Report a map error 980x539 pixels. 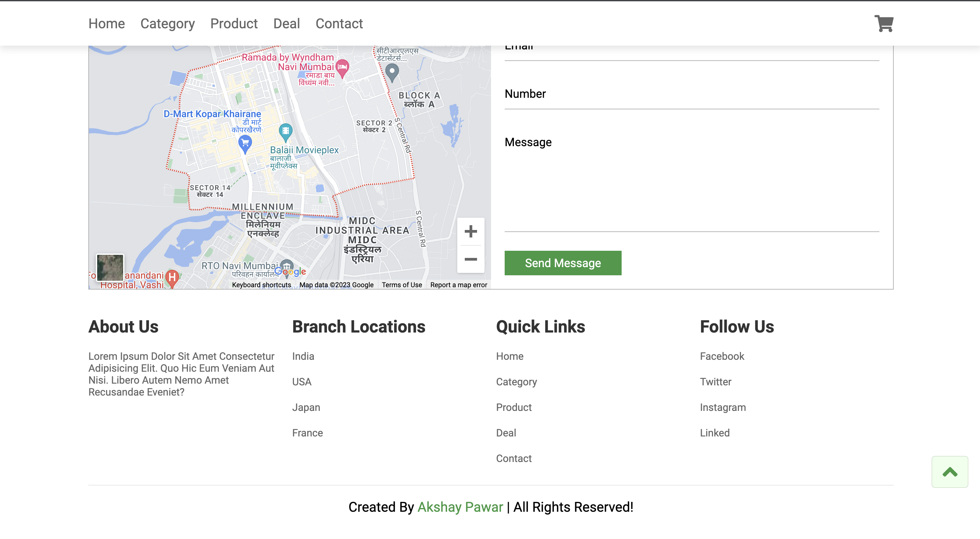pyautogui.click(x=458, y=284)
